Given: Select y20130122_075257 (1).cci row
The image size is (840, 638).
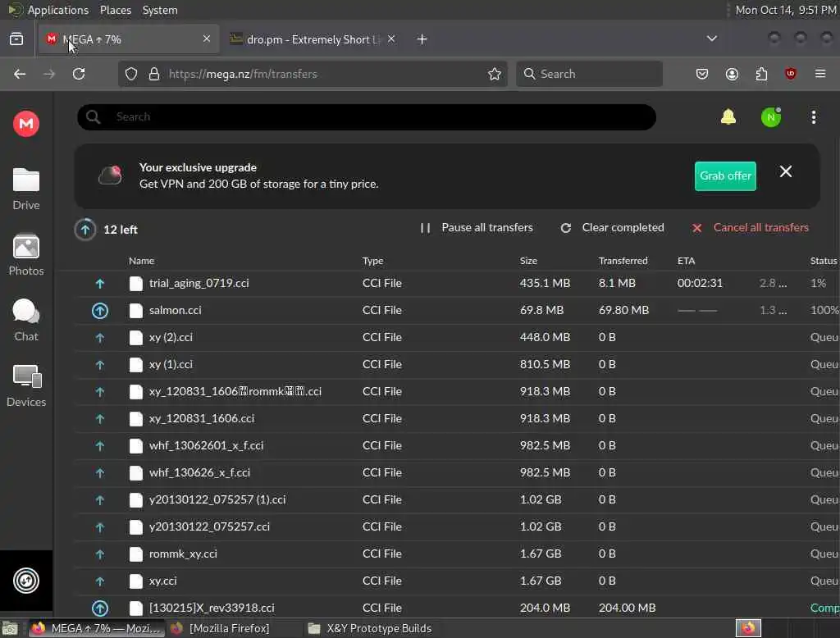Looking at the screenshot, I should pos(456,499).
